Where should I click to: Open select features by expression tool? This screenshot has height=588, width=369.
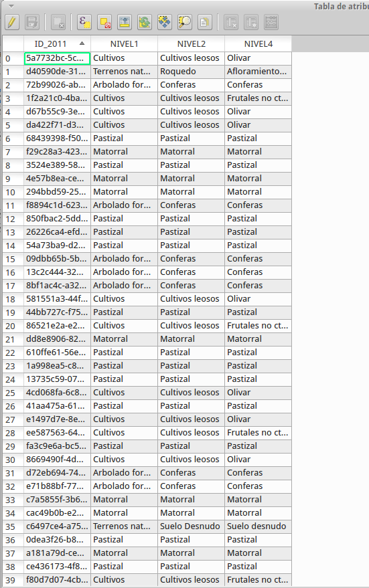pyautogui.click(x=84, y=22)
